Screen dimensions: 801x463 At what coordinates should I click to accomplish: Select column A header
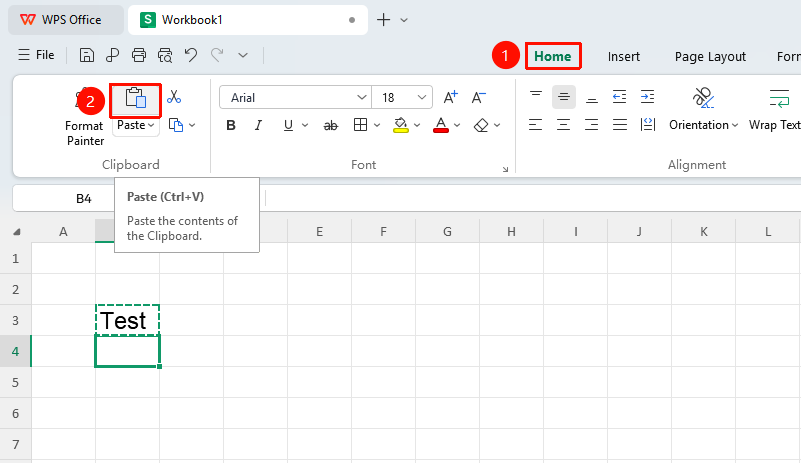[63, 232]
